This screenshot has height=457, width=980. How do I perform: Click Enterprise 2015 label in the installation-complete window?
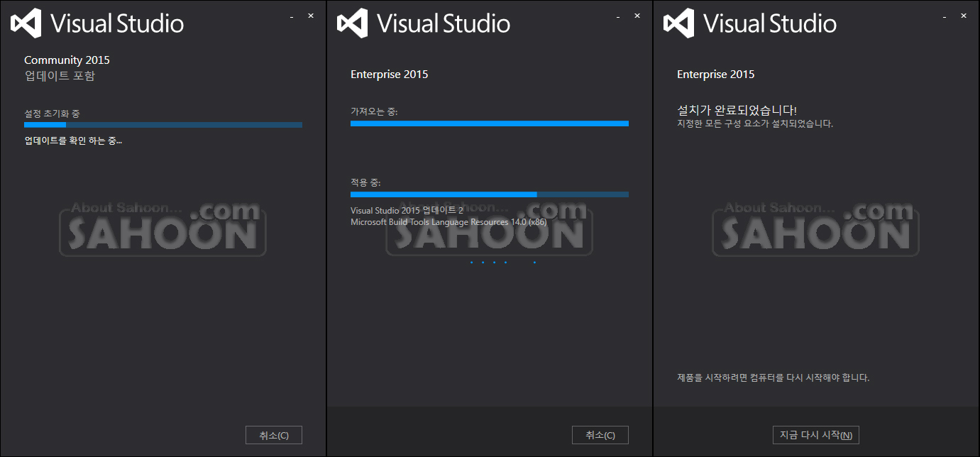pyautogui.click(x=716, y=75)
